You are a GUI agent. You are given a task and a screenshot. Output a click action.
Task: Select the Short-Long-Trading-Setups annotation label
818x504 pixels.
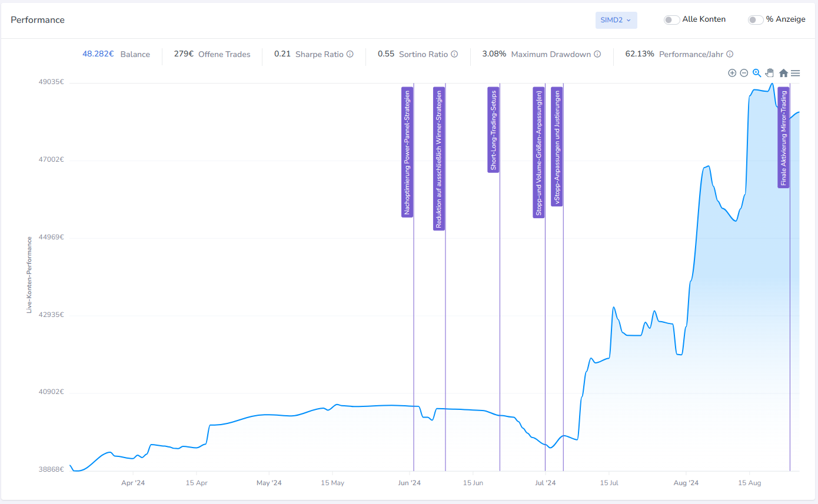[x=494, y=130]
